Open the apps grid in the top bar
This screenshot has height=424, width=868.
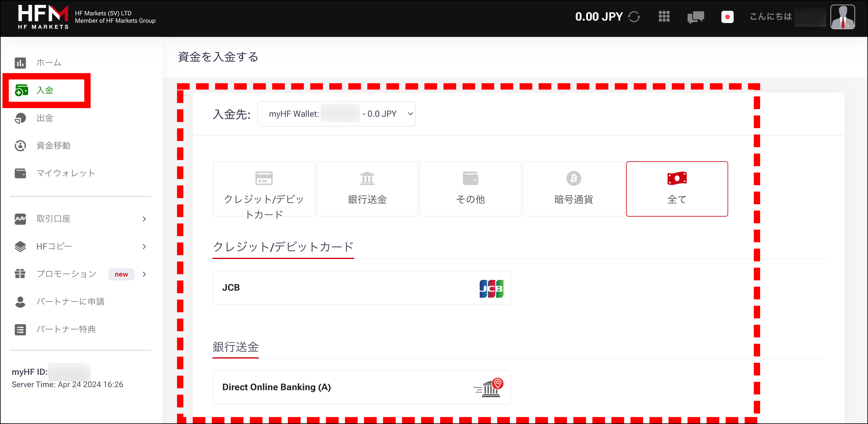click(x=664, y=16)
